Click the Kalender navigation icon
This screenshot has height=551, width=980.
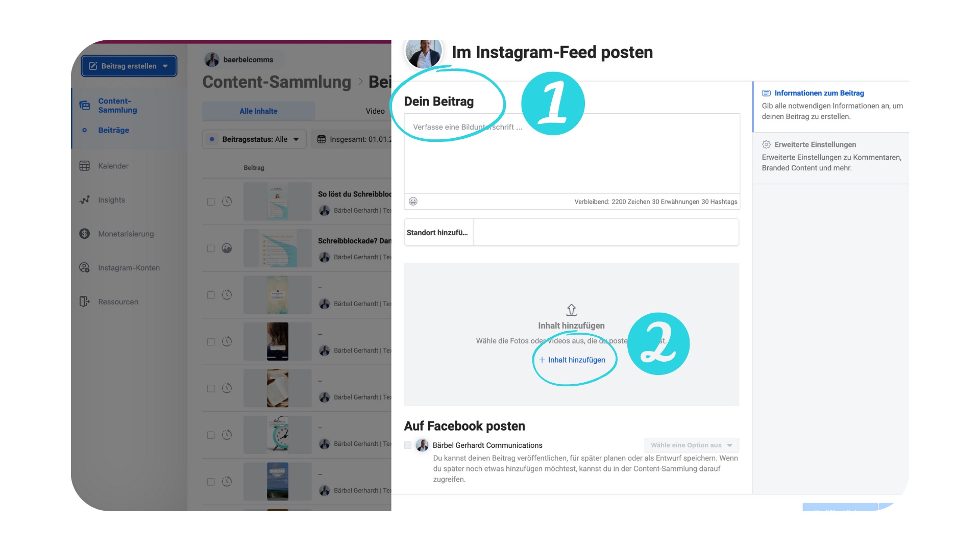[85, 165]
